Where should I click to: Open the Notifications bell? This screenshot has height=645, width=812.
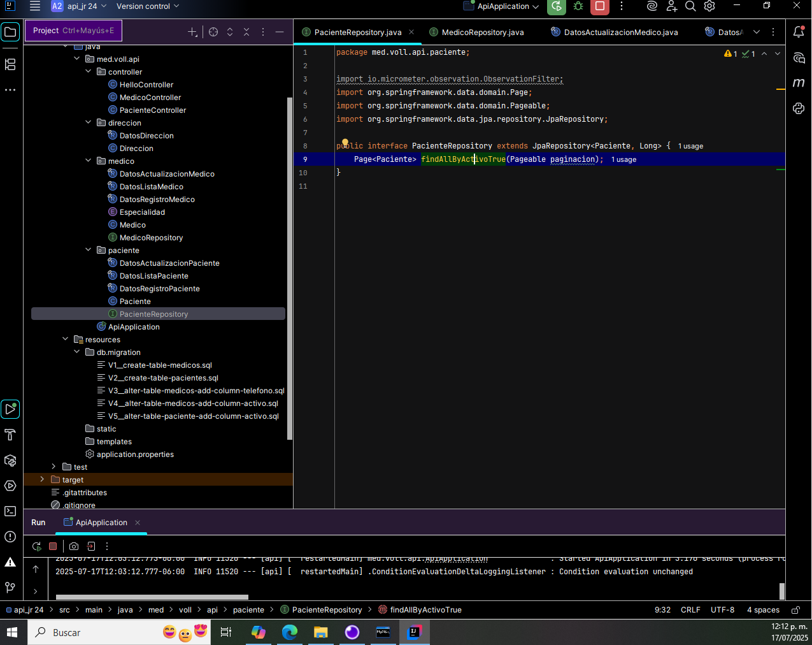pyautogui.click(x=799, y=32)
